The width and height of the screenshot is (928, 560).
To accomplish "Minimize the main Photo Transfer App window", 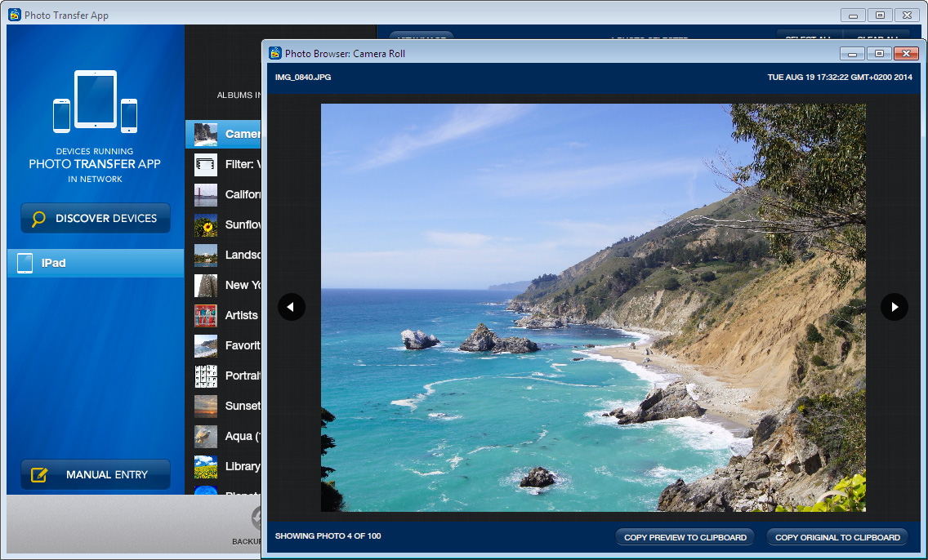I will pos(853,16).
